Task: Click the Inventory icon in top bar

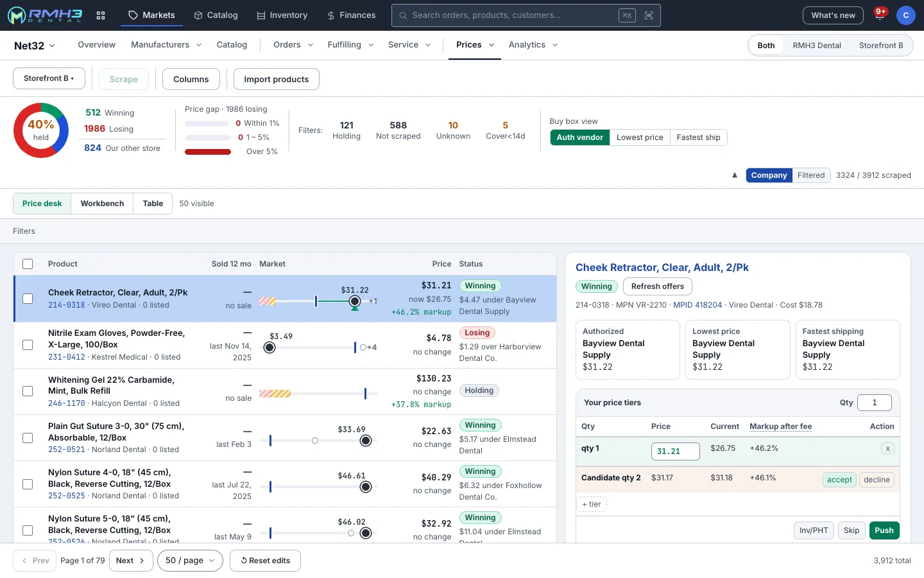Action: coord(261,15)
